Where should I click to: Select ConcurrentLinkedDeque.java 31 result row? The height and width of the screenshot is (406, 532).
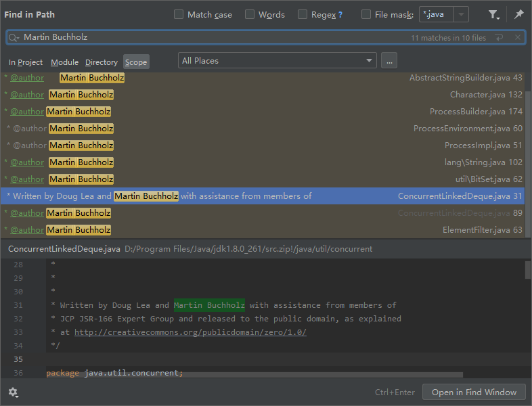click(x=263, y=196)
